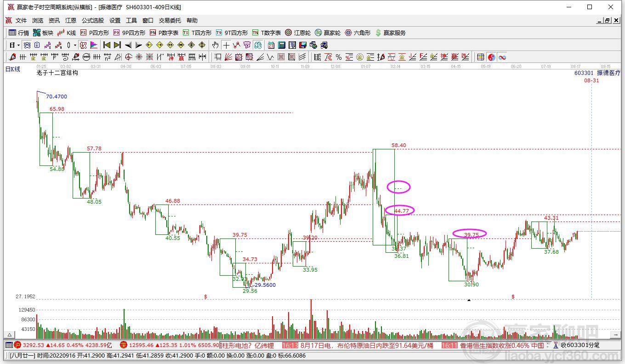Restore the inner chart window
Viewport: 625px width, 364px height.
click(x=607, y=21)
